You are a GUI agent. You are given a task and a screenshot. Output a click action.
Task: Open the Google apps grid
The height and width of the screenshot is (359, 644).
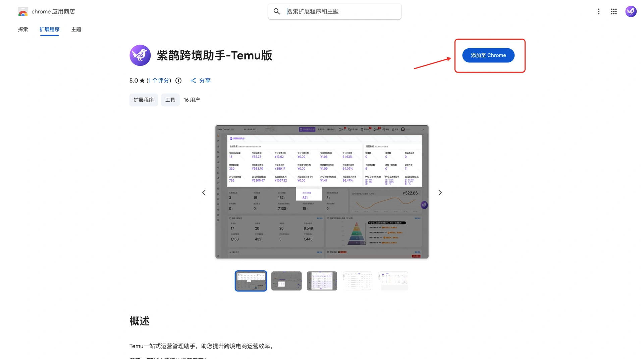coord(613,11)
